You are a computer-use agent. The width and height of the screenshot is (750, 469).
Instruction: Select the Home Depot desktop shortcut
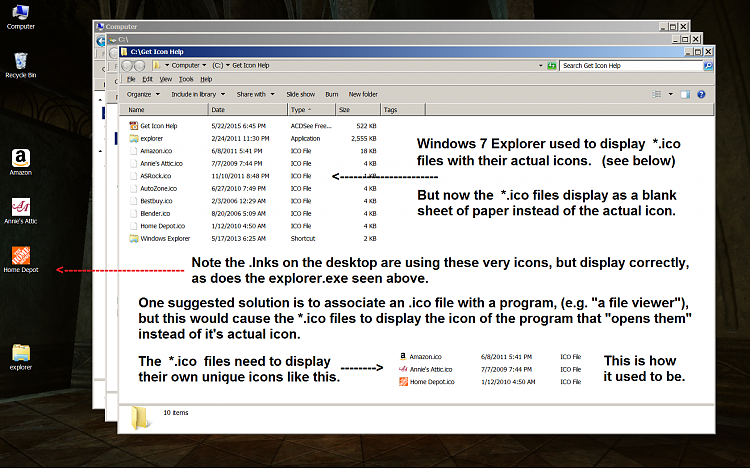coord(21,260)
